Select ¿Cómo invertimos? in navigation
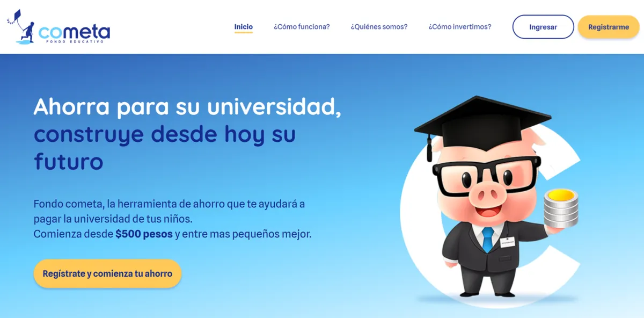Viewport: 644px width, 318px height. pyautogui.click(x=460, y=27)
